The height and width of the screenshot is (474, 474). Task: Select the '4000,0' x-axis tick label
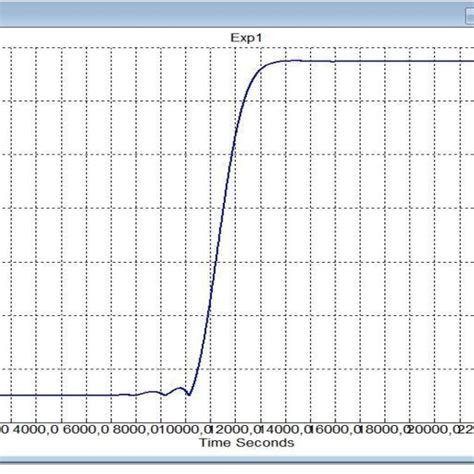[x=36, y=429]
